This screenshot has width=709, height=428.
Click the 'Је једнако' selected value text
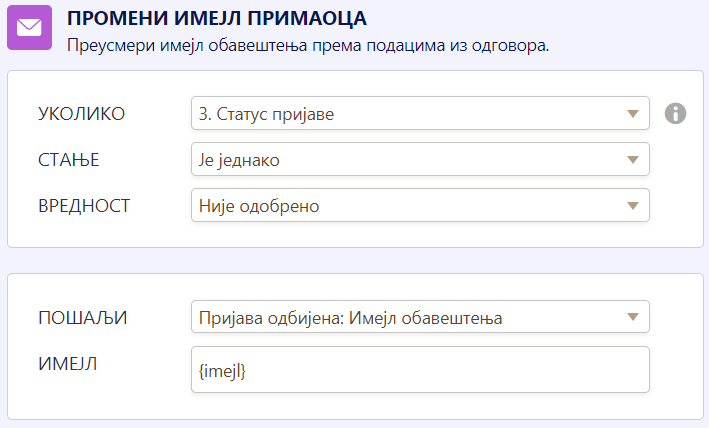pyautogui.click(x=242, y=160)
